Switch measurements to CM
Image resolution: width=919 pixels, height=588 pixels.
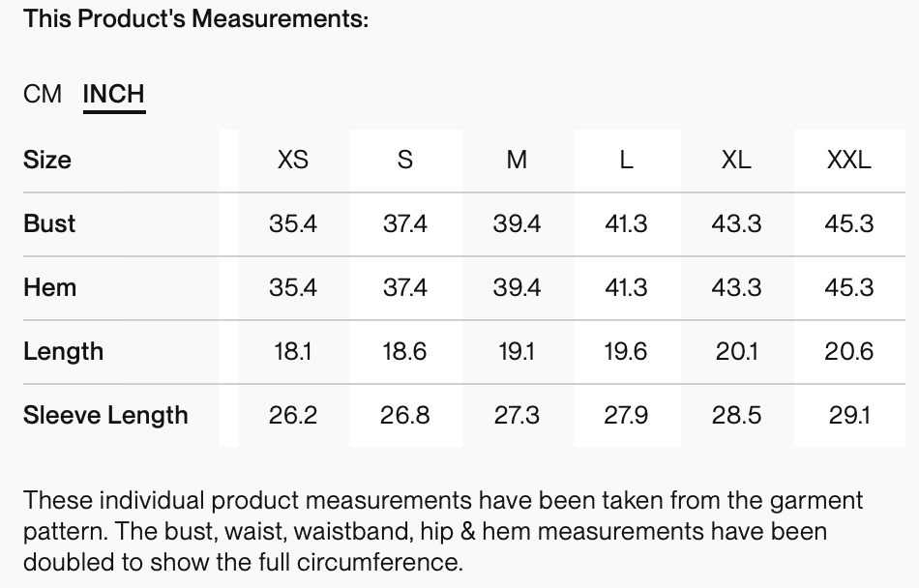(43, 94)
